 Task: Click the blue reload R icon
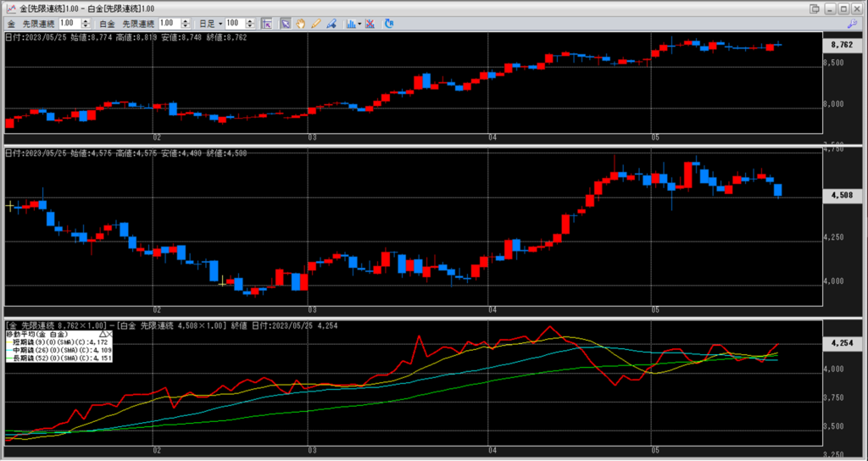(x=388, y=24)
